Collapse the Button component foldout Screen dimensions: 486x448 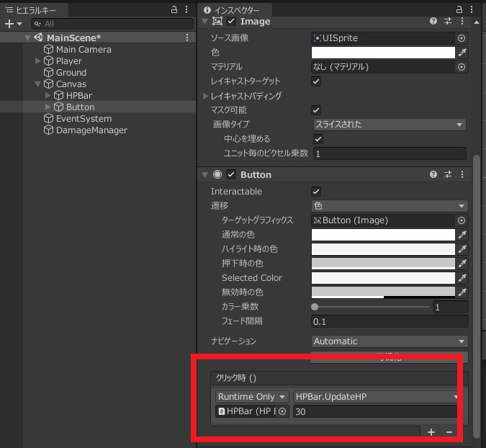(204, 175)
